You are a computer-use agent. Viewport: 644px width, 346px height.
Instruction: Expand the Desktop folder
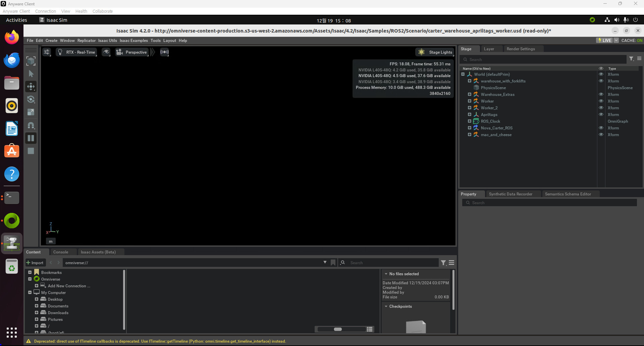tap(37, 299)
